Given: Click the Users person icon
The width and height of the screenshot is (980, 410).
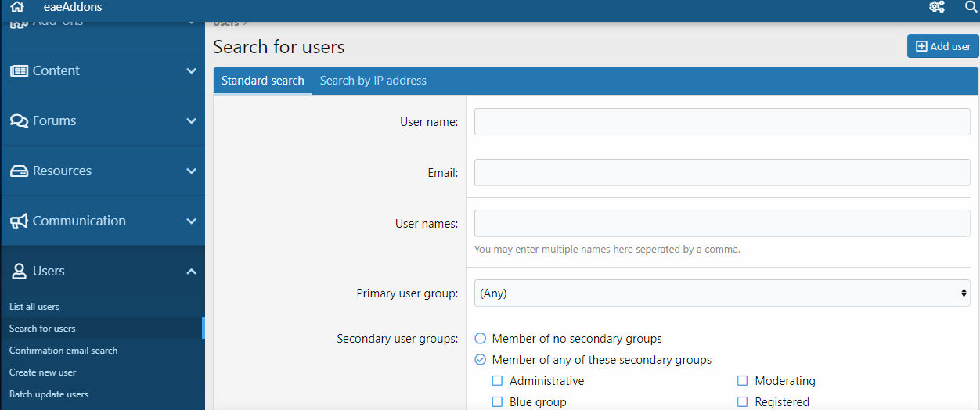Looking at the screenshot, I should pyautogui.click(x=19, y=271).
